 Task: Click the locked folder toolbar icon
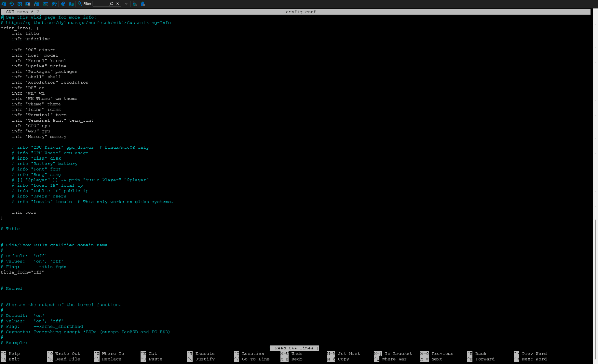54,4
